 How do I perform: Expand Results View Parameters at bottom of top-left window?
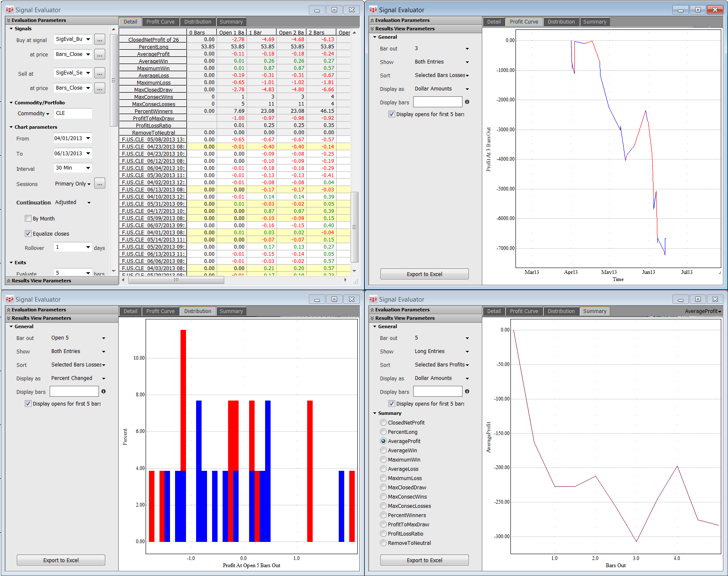[41, 281]
